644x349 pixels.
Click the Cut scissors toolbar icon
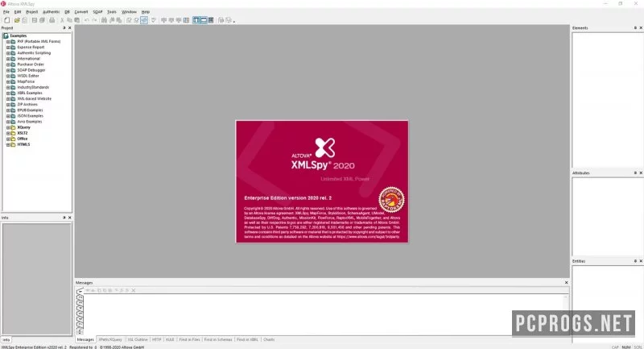point(62,20)
